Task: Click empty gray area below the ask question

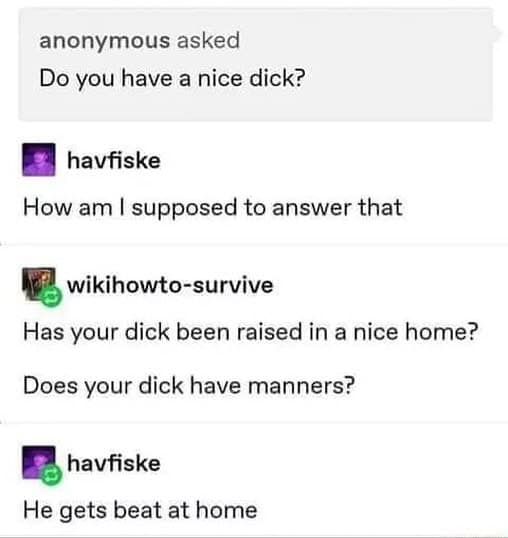Action: (256, 106)
